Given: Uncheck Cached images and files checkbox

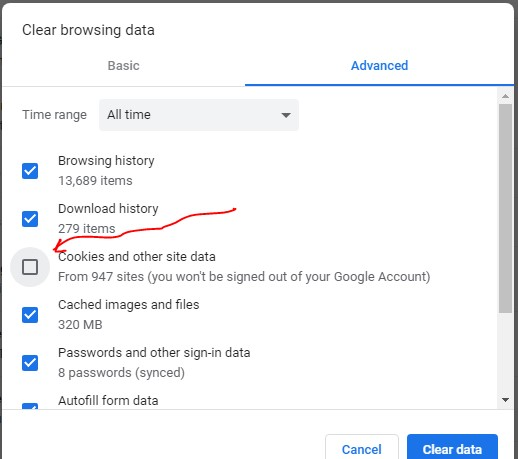Looking at the screenshot, I should pyautogui.click(x=30, y=315).
